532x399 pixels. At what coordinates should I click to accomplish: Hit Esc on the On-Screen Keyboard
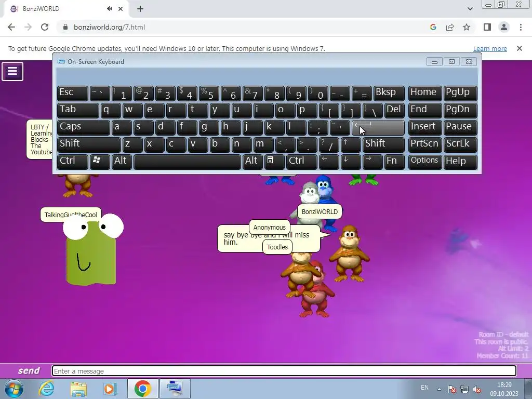(73, 92)
